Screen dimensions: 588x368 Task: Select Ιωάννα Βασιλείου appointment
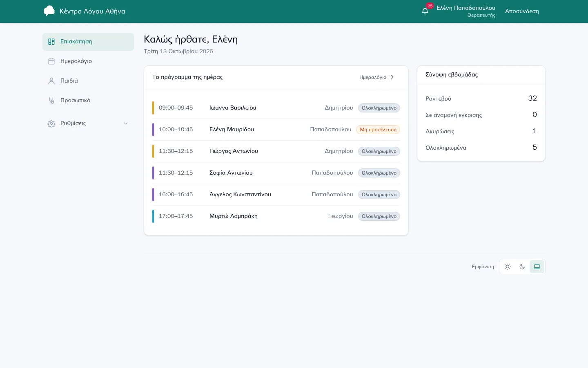coord(276,108)
